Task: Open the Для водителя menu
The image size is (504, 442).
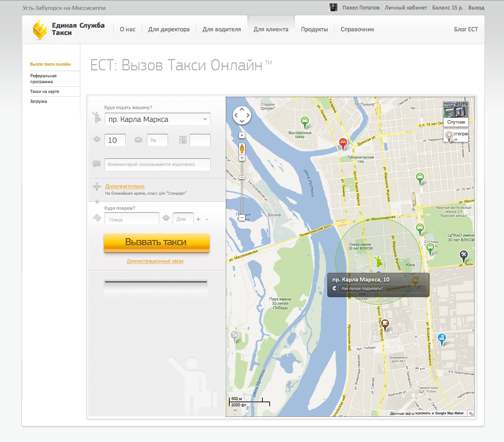Action: (x=222, y=29)
